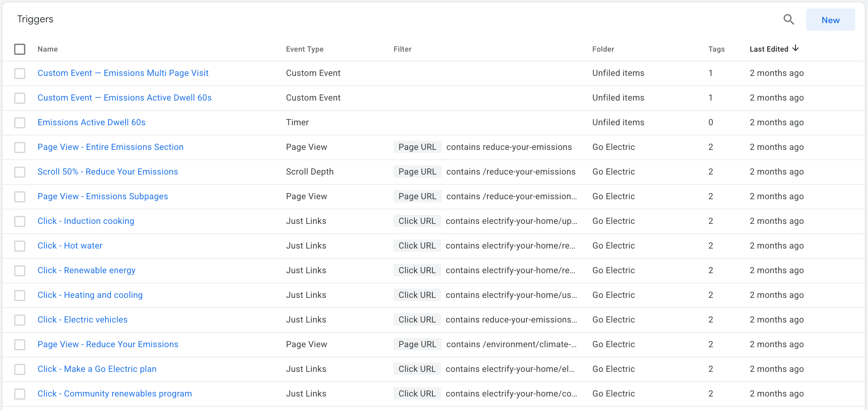
Task: Tick Scroll 50% - Reduce Your Emissions checkbox
Action: tap(20, 172)
